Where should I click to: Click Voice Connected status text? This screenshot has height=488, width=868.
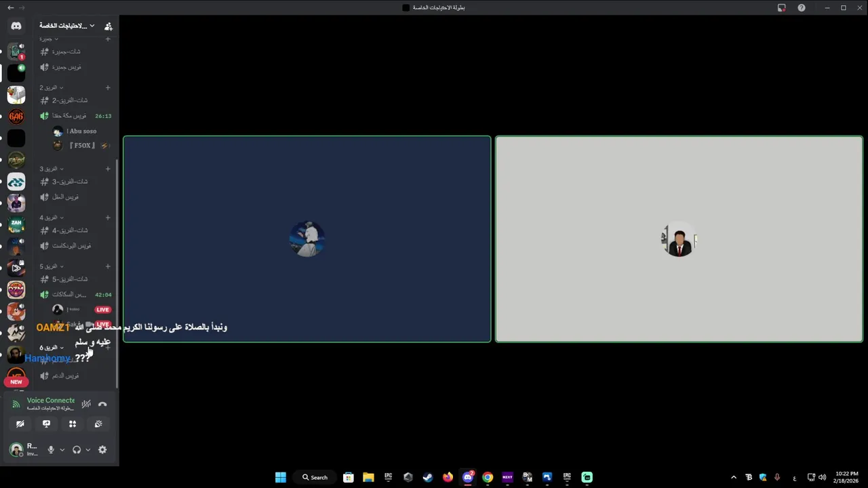click(51, 401)
